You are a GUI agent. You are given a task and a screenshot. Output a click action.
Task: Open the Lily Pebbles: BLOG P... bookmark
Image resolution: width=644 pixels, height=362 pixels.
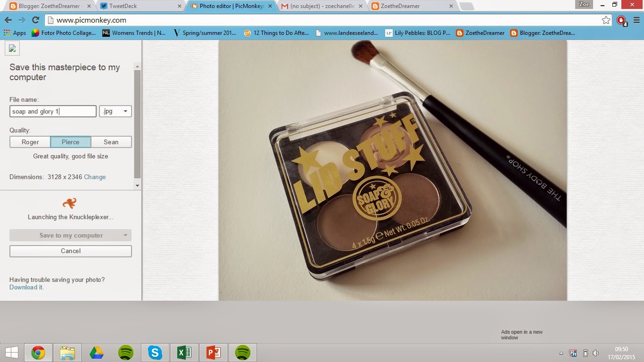418,33
